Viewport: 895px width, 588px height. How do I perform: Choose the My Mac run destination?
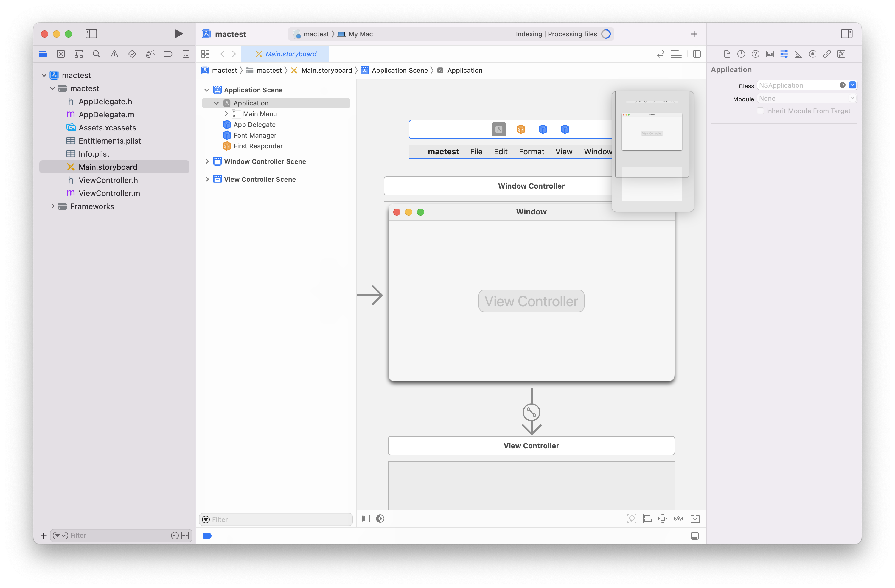click(x=355, y=34)
